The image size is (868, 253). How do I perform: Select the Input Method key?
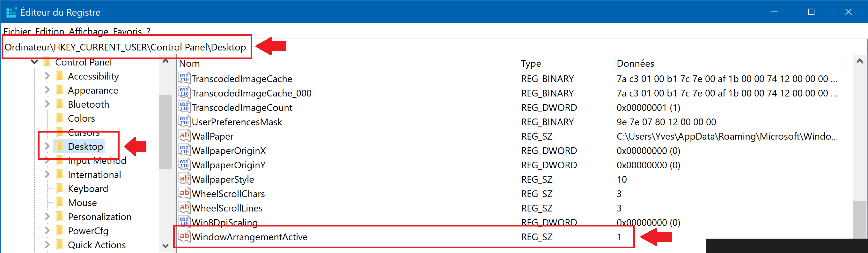click(97, 161)
